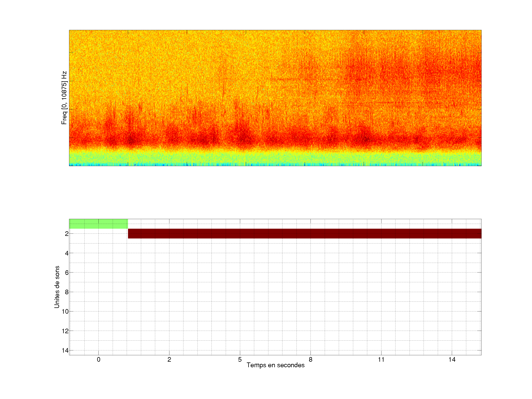Click the dark red segment bar in row 2
The height and width of the screenshot is (399, 532).
[304, 233]
